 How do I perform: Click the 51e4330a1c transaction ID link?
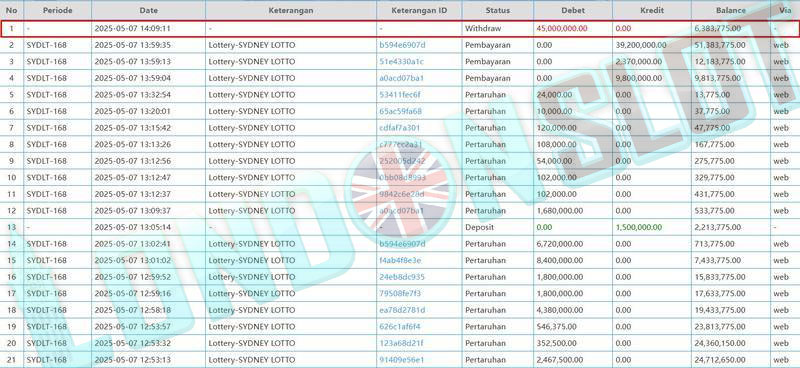pos(401,62)
